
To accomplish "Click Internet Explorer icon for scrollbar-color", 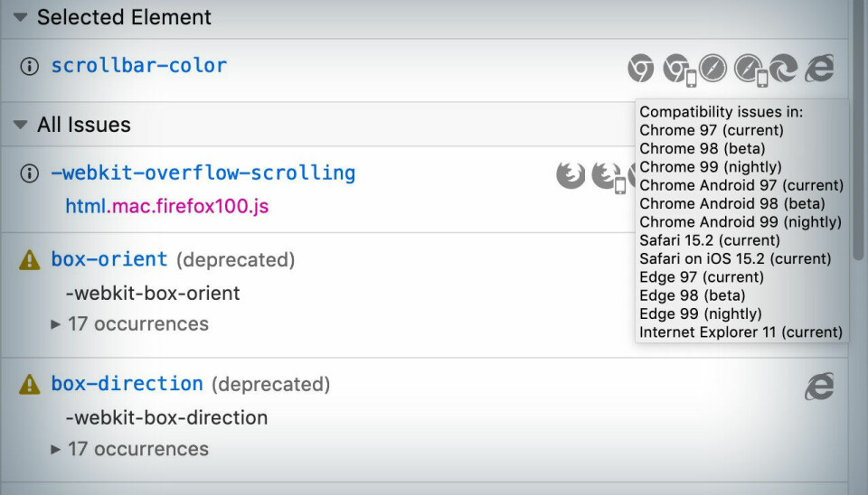I will [819, 69].
